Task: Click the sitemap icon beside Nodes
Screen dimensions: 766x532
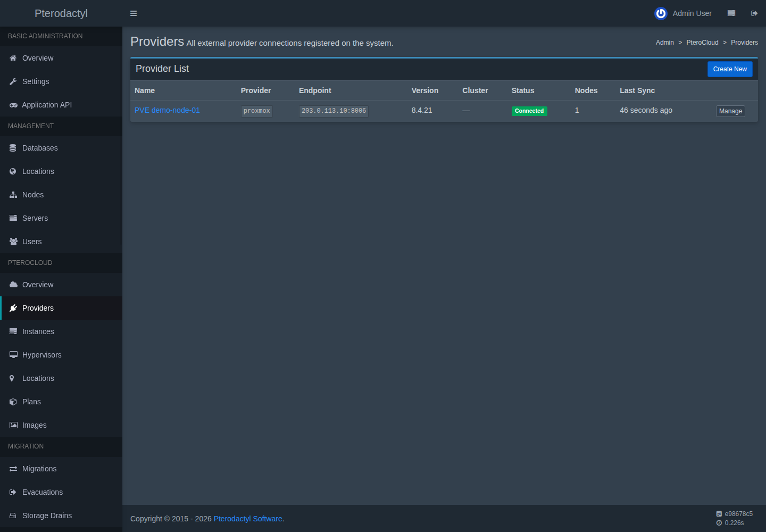Action: point(13,195)
